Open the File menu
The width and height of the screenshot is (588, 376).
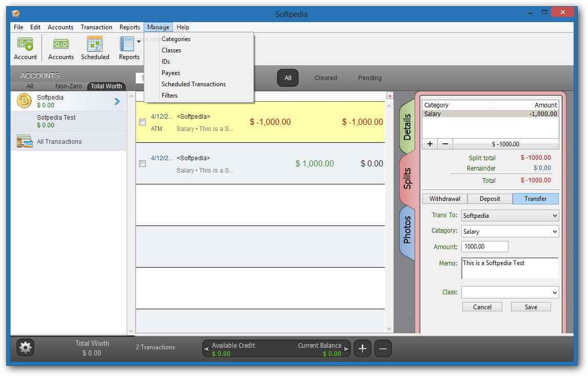click(18, 27)
